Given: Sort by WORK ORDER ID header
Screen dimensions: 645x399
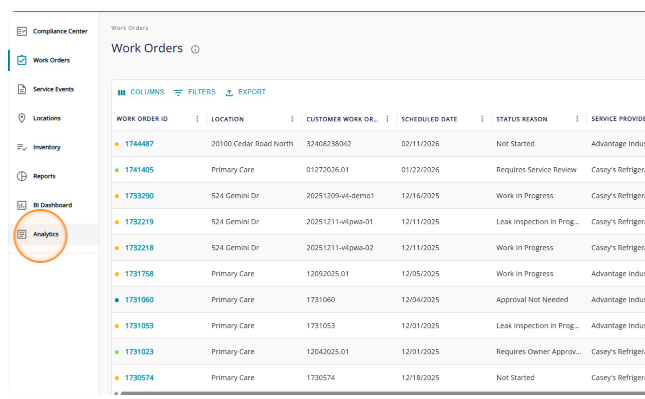Looking at the screenshot, I should coord(142,119).
